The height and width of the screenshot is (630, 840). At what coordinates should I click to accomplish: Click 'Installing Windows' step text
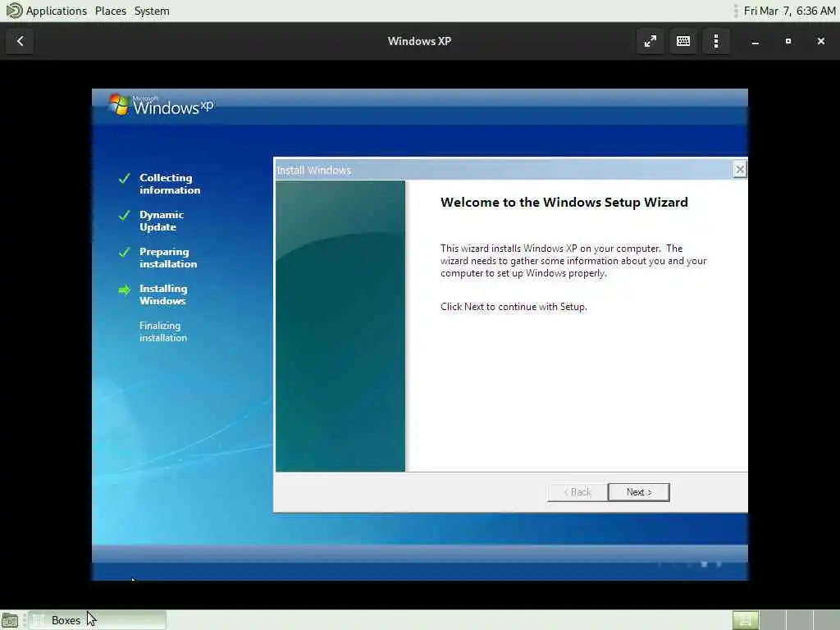(163, 294)
